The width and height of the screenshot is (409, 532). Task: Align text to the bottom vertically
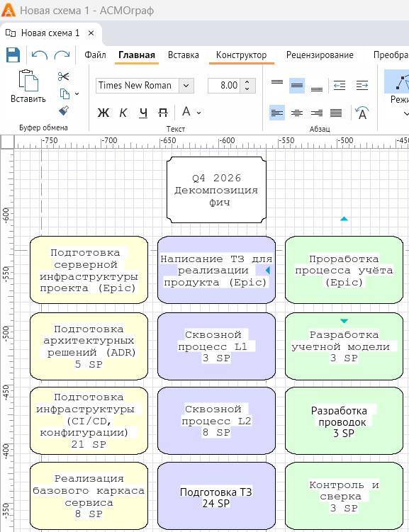click(x=317, y=89)
